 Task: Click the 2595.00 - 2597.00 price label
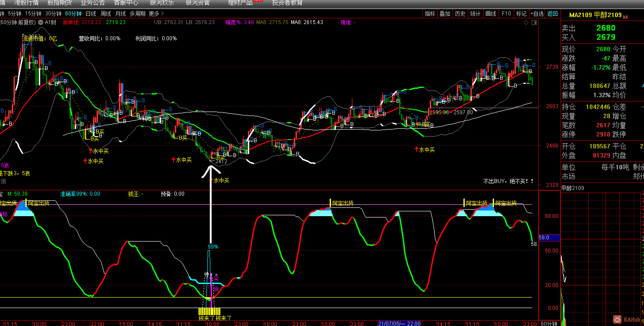click(x=451, y=112)
